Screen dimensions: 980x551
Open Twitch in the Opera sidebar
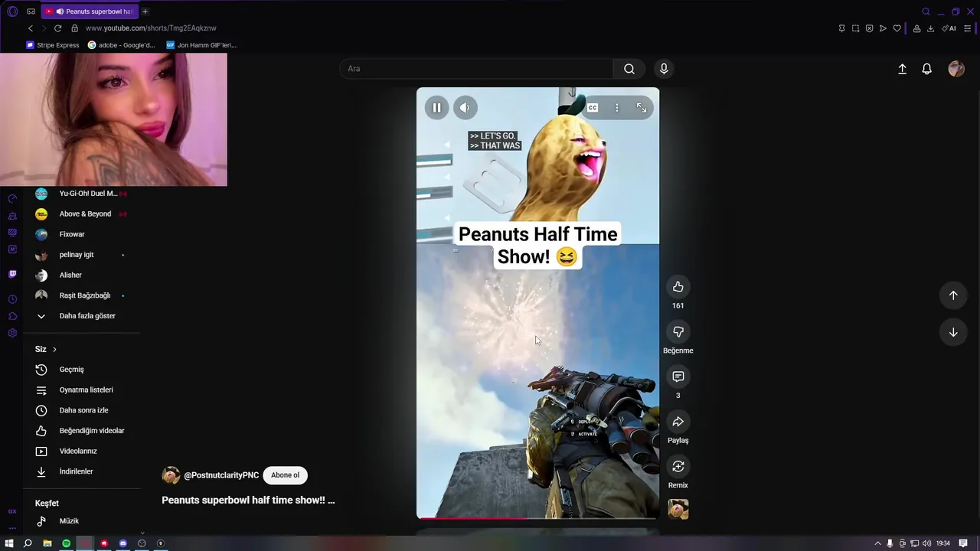click(x=12, y=274)
